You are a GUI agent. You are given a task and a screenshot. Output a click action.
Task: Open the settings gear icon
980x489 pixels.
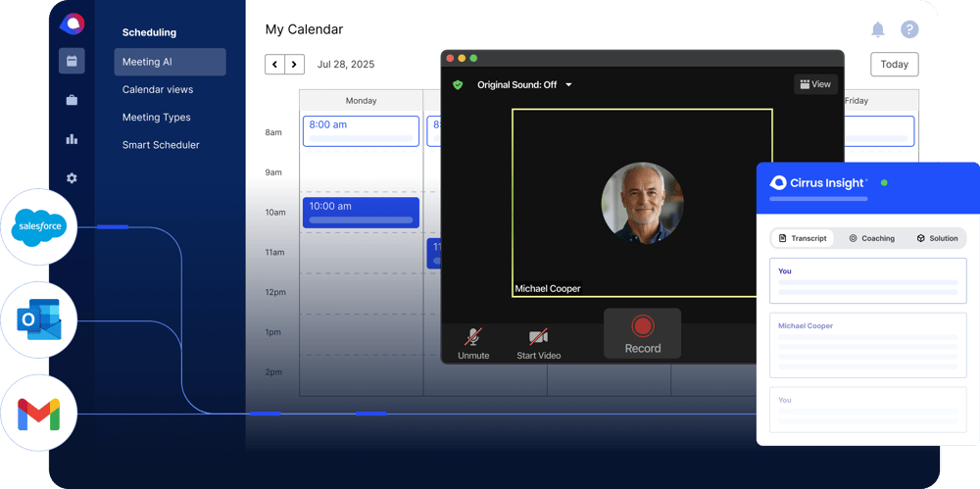pos(72,178)
